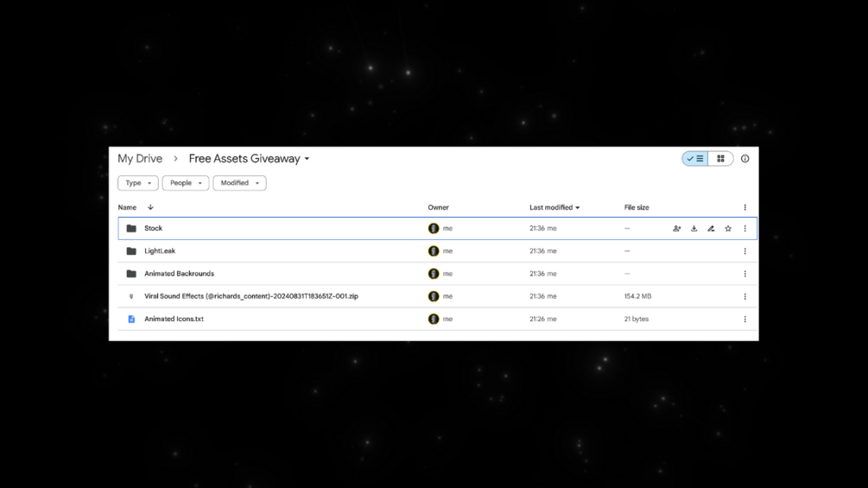Select the Viral Sound Effects zip file
The image size is (868, 488).
(x=250, y=296)
